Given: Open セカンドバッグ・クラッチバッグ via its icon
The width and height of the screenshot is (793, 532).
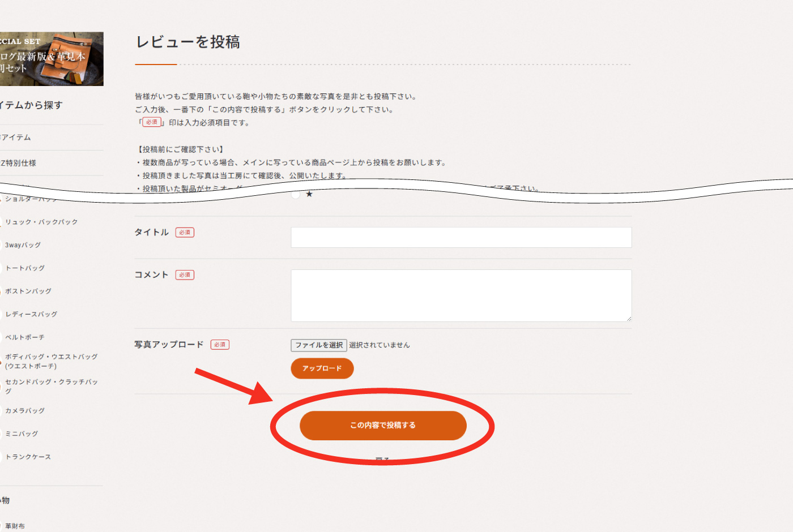Looking at the screenshot, I should 2,385.
